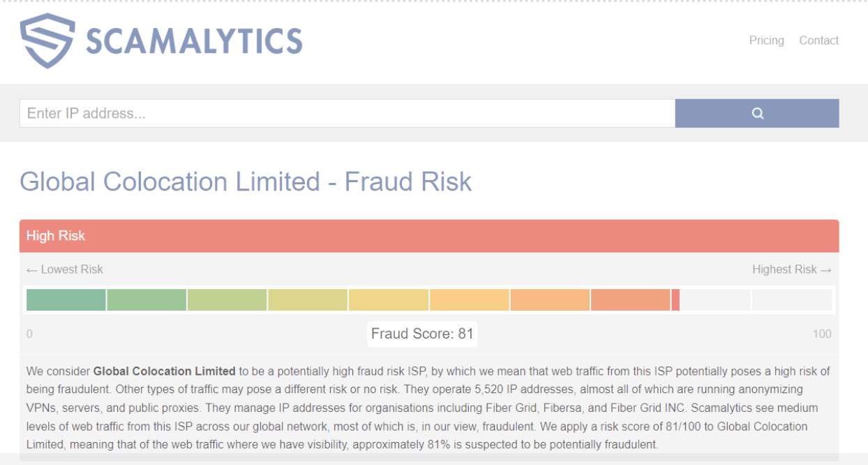
Task: Click the Lowest Risk arrow label
Action: tap(64, 270)
